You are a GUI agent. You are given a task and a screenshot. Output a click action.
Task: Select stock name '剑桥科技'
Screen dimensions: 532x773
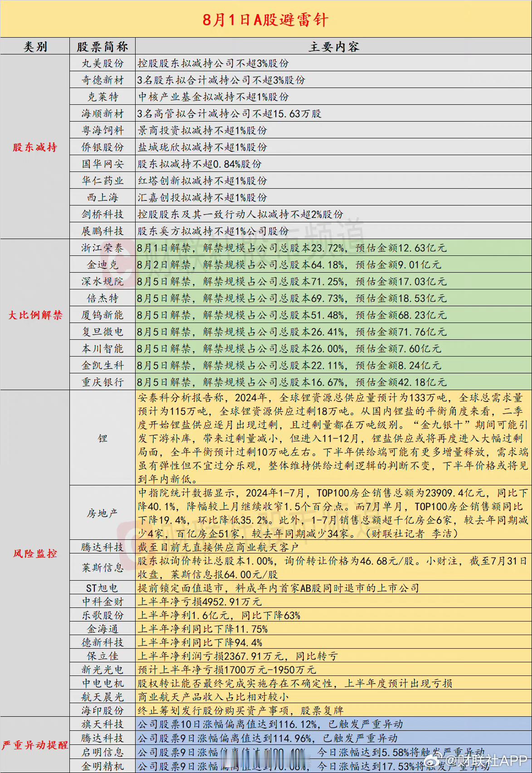(102, 215)
